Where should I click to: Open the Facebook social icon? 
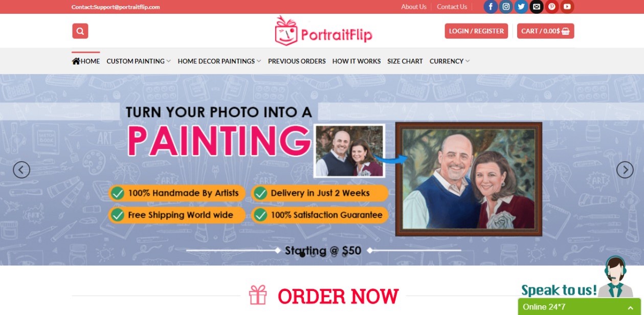tap(491, 7)
